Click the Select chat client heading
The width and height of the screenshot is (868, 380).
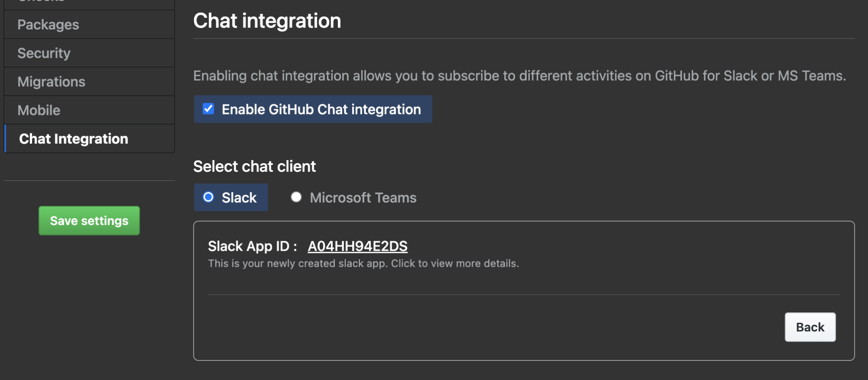click(254, 167)
